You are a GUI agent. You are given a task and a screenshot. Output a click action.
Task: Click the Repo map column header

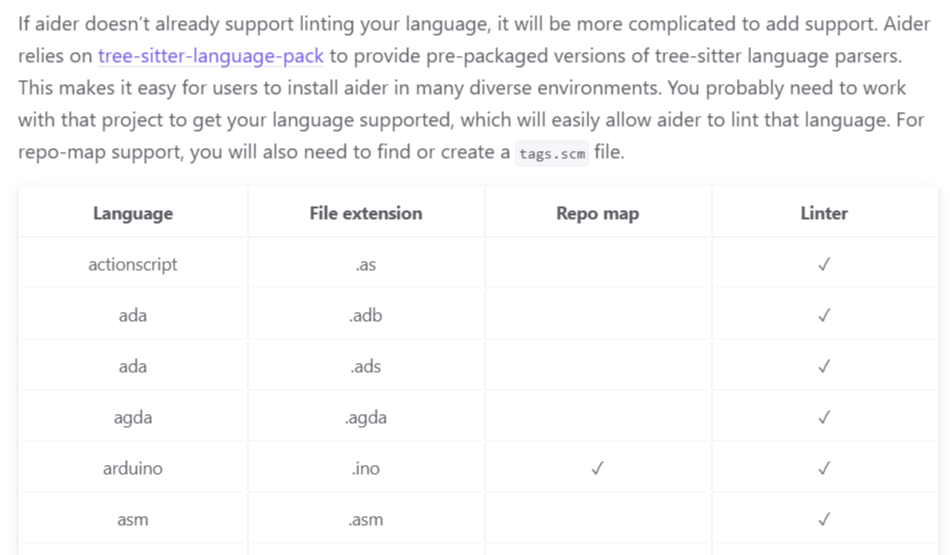coord(597,213)
